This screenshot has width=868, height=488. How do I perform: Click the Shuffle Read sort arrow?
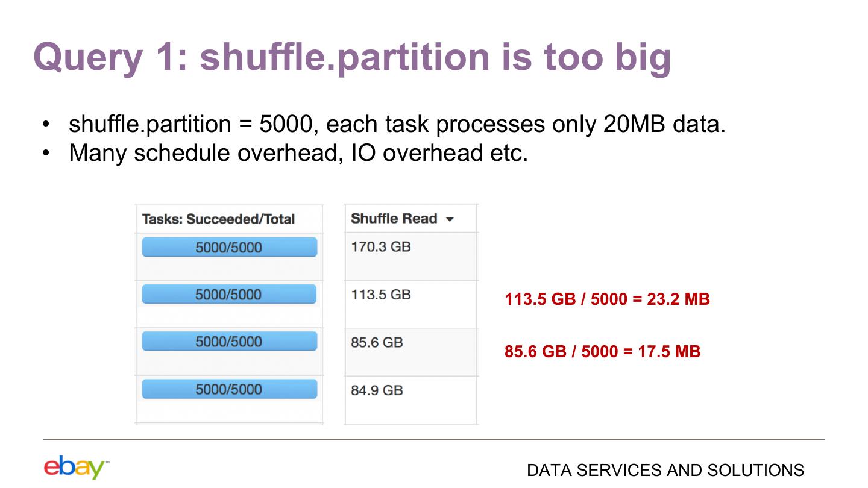[x=450, y=219]
